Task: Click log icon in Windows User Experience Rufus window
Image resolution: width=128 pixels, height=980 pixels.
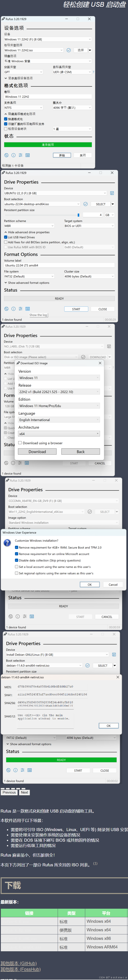Action: 32,616
